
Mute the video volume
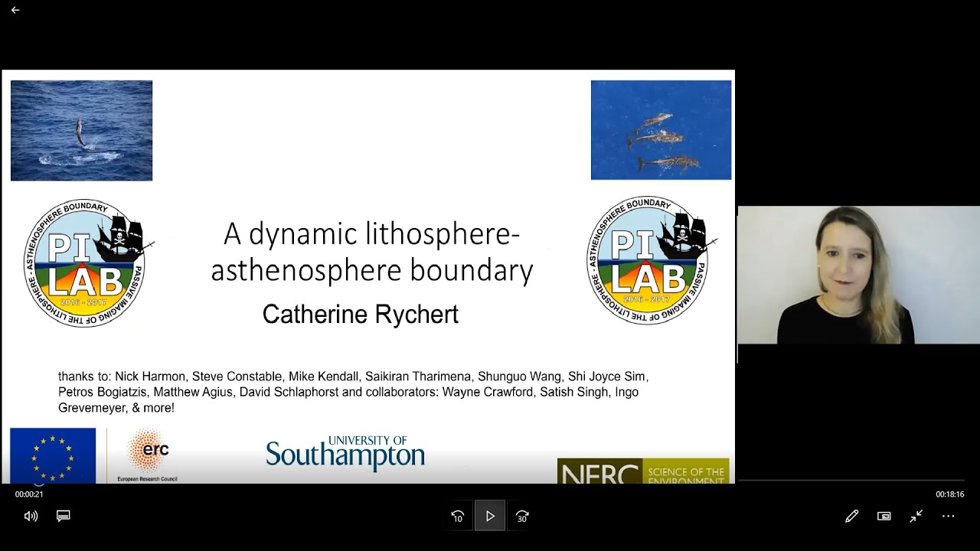[x=31, y=516]
